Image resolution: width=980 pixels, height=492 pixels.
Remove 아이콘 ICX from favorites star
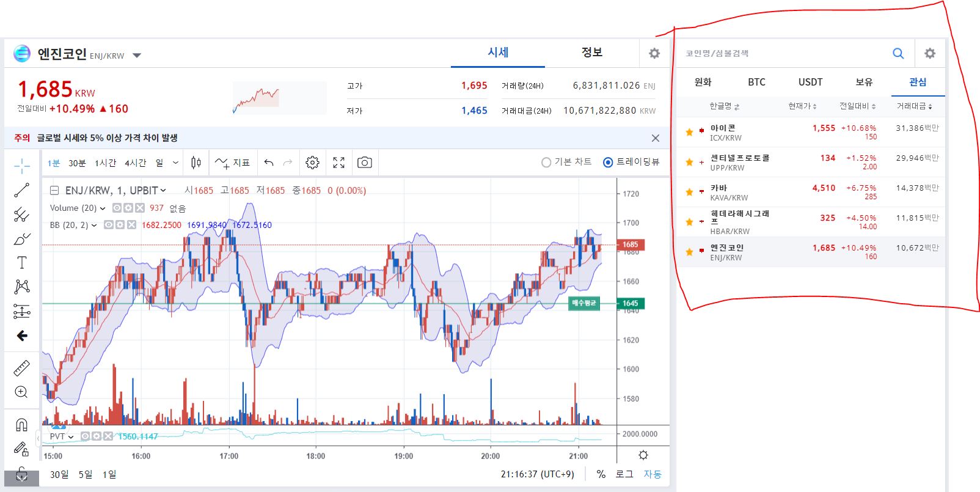689,132
